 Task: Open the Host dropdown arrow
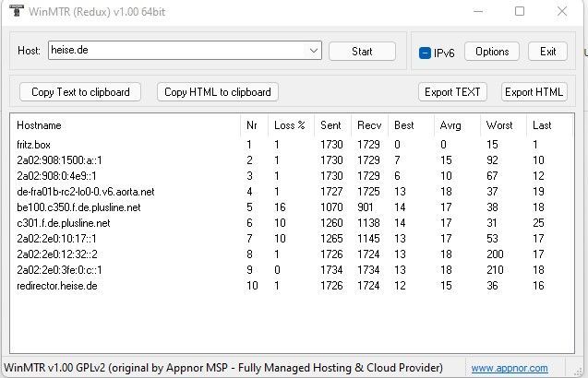314,51
